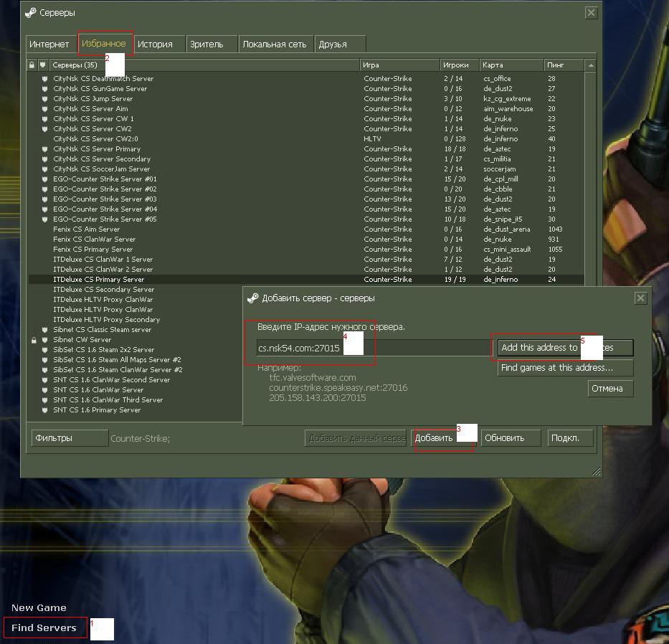This screenshot has width=669, height=644.
Task: Click lock icon beside Sibnet CW Server
Action: 34,340
